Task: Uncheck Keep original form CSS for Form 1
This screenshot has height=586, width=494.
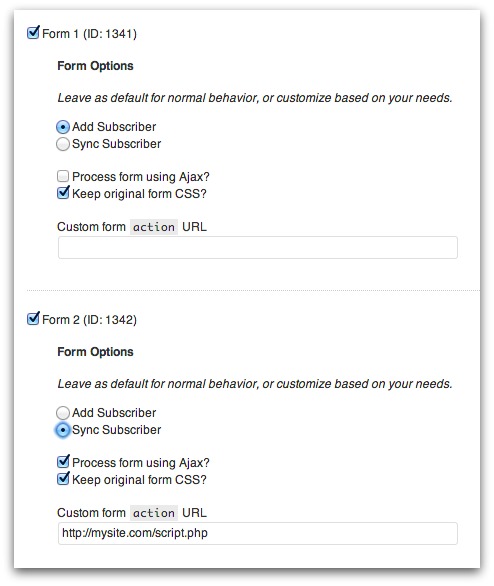Action: pyautogui.click(x=63, y=193)
